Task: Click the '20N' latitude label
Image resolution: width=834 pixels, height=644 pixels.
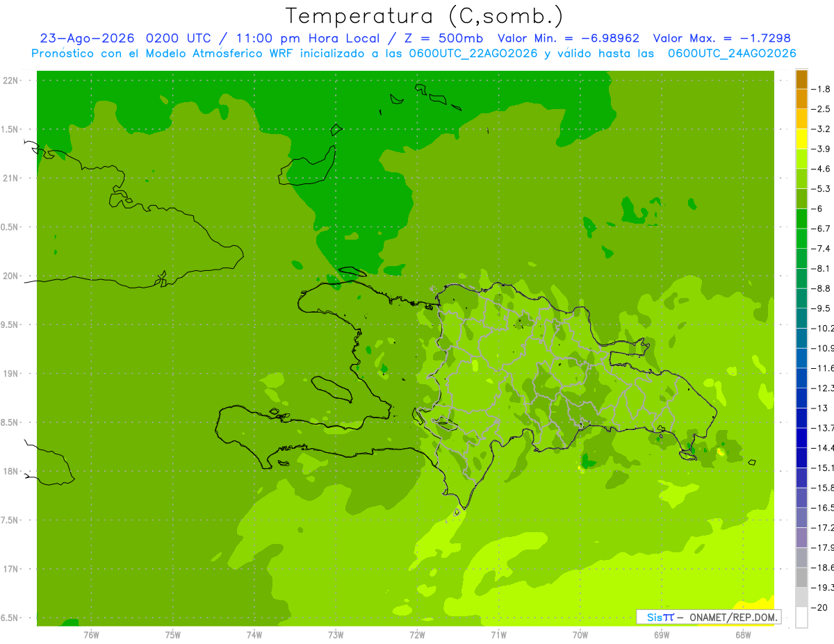Action: point(10,276)
